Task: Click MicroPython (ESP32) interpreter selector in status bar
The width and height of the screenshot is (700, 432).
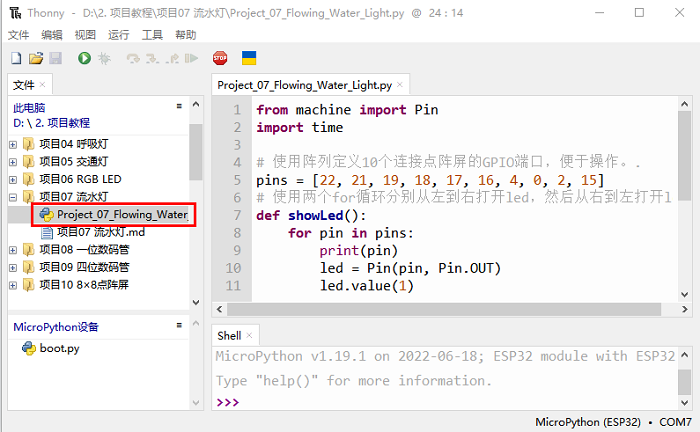Action: [589, 422]
